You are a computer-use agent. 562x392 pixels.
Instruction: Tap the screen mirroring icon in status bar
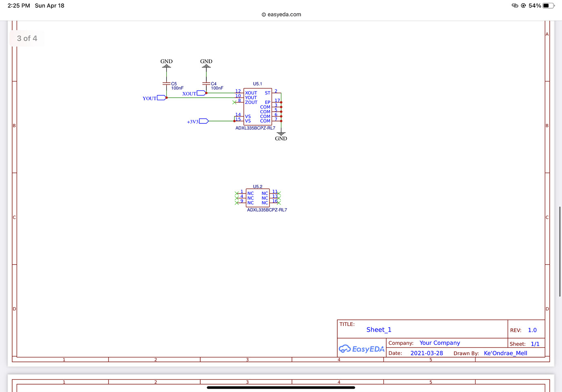click(x=515, y=5)
